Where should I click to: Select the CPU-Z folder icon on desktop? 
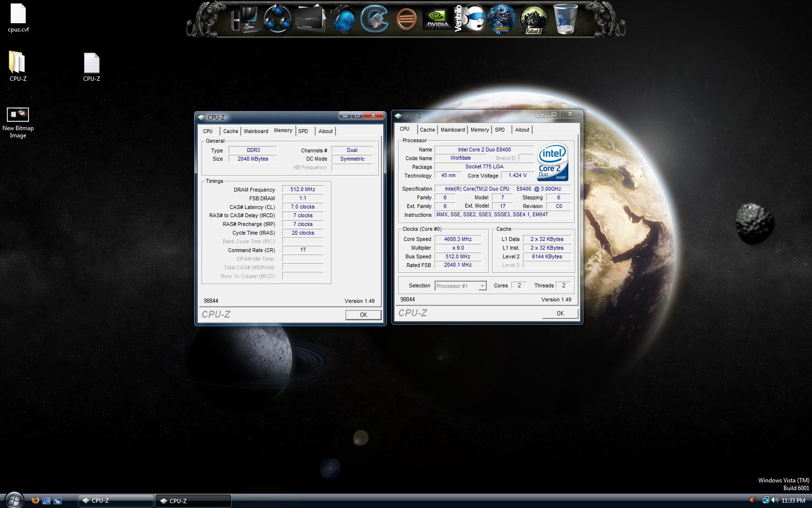18,66
